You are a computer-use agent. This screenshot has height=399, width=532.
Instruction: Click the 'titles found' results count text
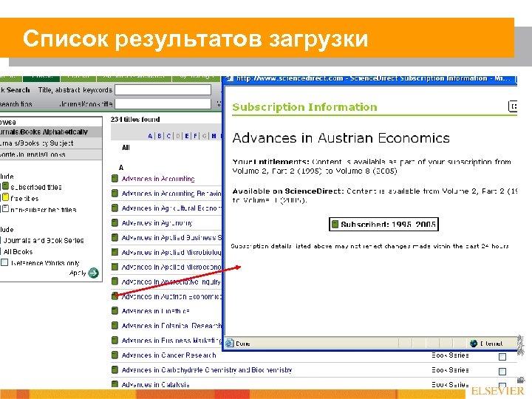coord(135,120)
